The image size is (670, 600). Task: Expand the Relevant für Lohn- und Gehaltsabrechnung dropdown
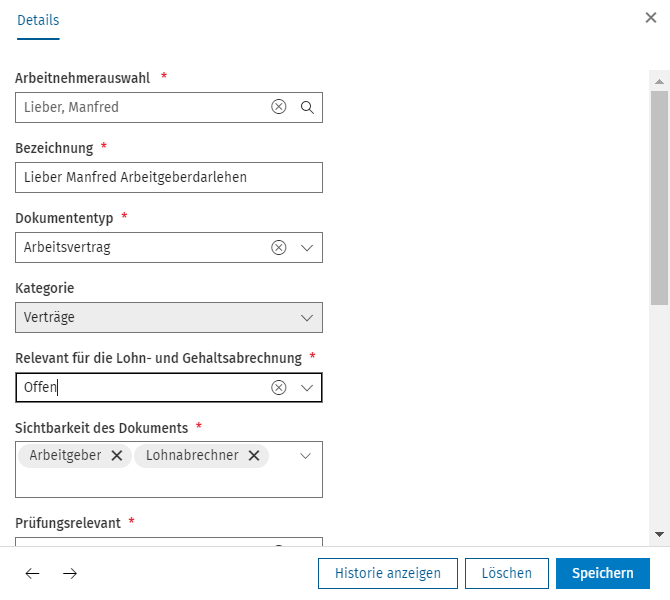point(307,388)
